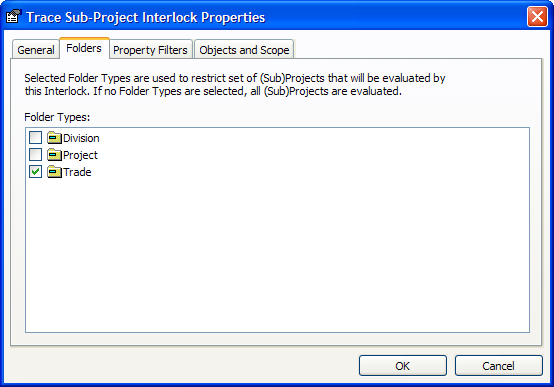Screen dimensions: 554x387
Task: Highlight the Division list item label
Action: (x=81, y=138)
